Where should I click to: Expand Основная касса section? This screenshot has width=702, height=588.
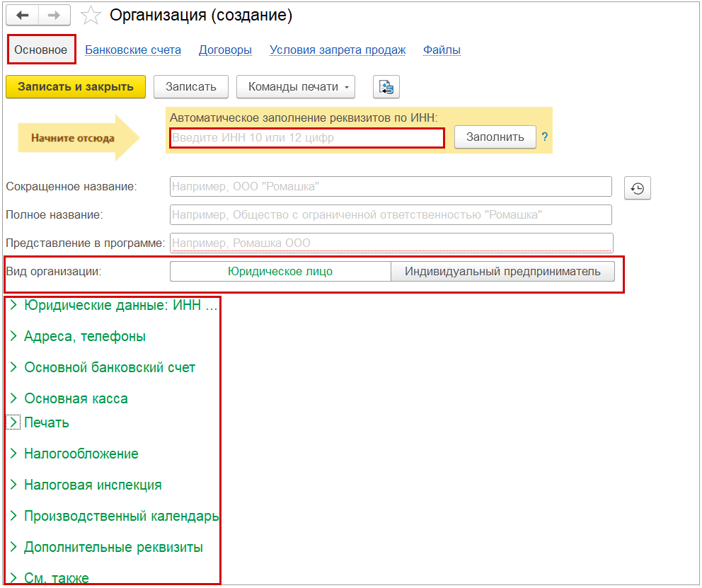(69, 398)
